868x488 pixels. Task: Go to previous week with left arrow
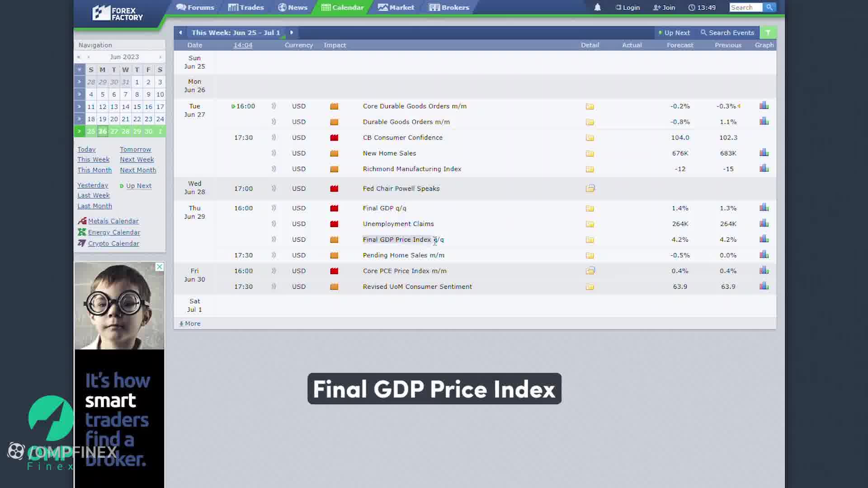tap(180, 33)
